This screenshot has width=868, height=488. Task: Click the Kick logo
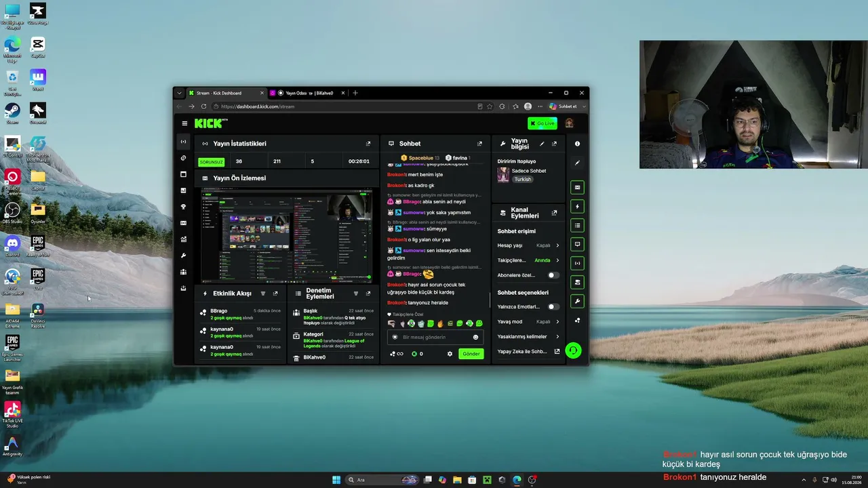(211, 123)
